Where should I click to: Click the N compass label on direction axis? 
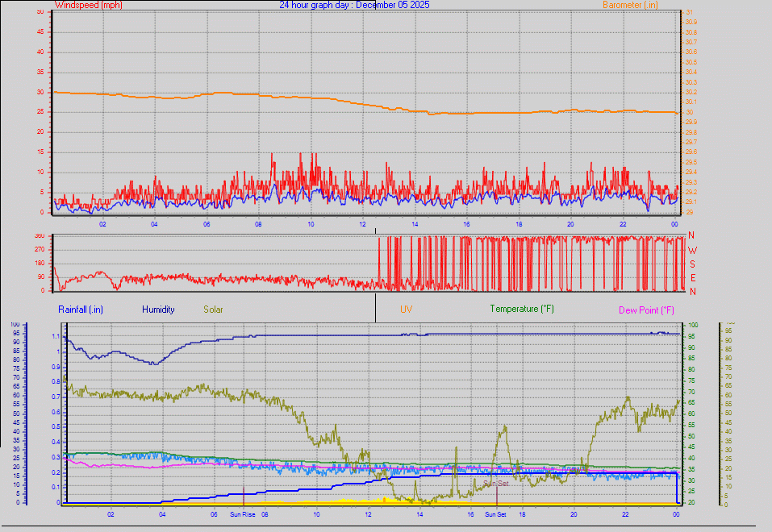click(690, 235)
